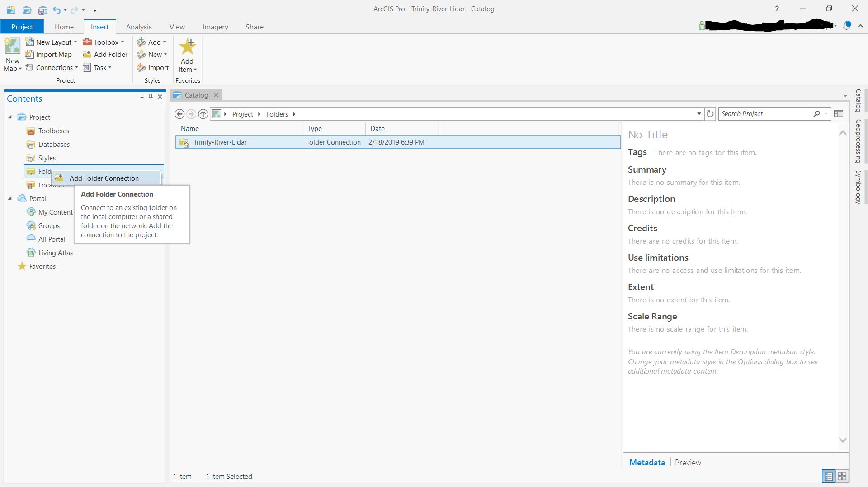Click the Insert ribbon tab

[x=99, y=27]
